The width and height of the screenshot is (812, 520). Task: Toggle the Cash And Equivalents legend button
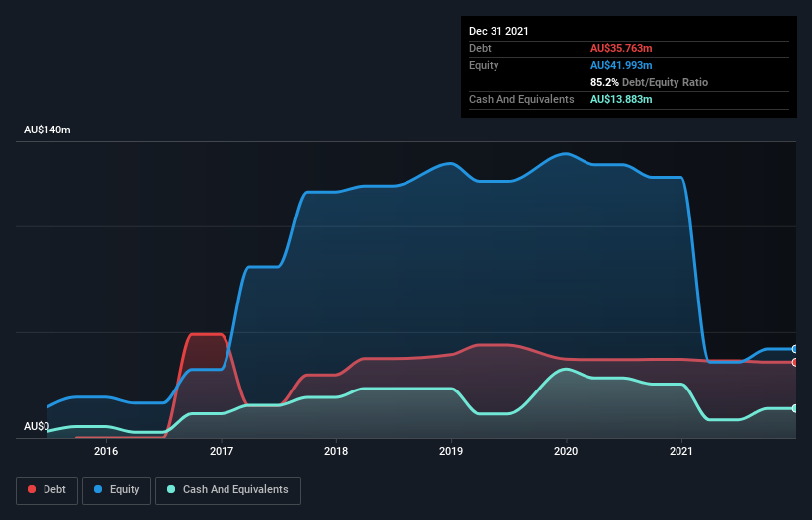(x=227, y=490)
